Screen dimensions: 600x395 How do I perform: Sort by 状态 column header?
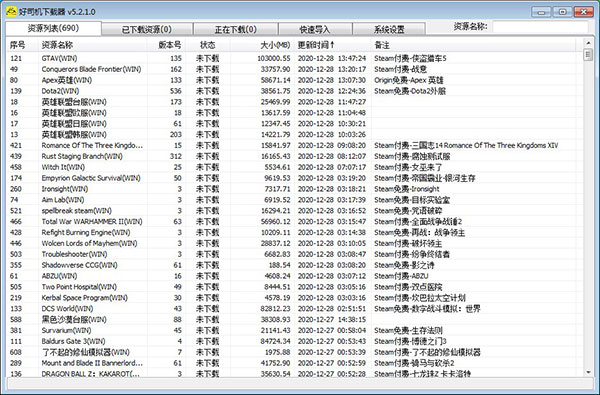[208, 45]
